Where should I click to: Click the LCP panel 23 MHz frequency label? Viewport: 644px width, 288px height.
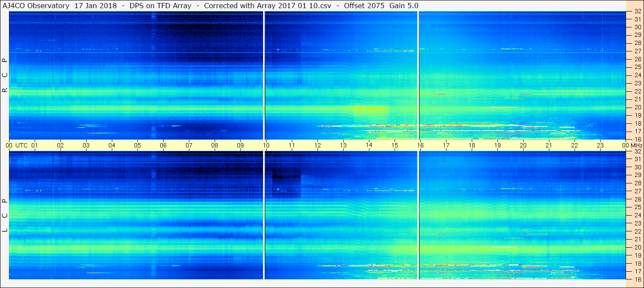point(638,223)
